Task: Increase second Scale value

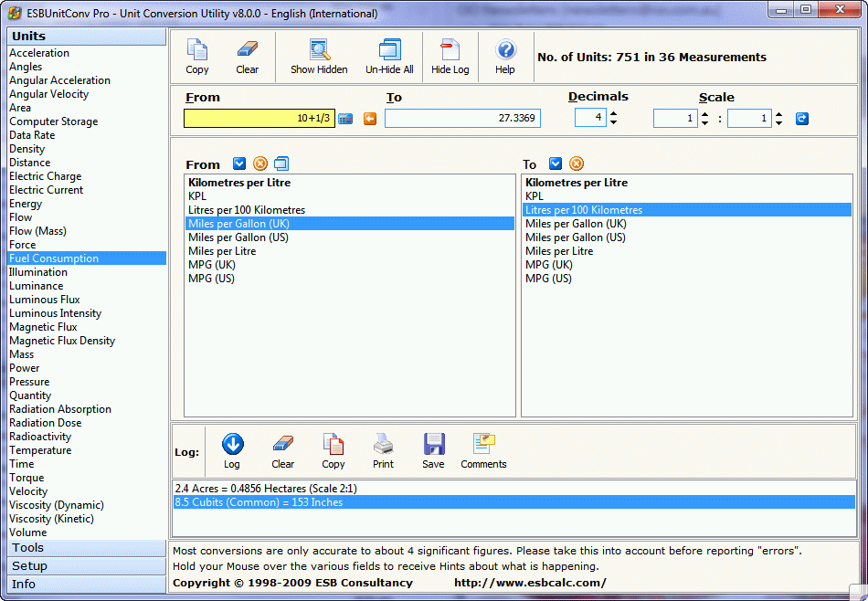Action: [778, 114]
